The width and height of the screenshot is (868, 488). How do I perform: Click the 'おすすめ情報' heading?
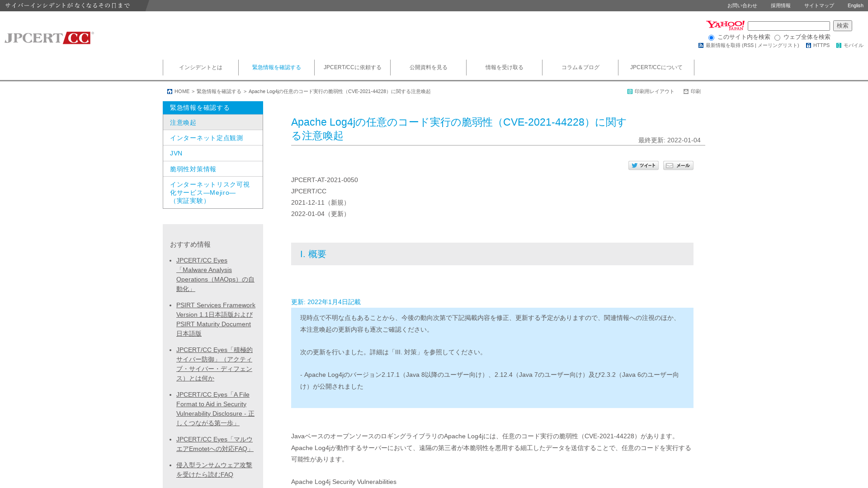pos(190,245)
